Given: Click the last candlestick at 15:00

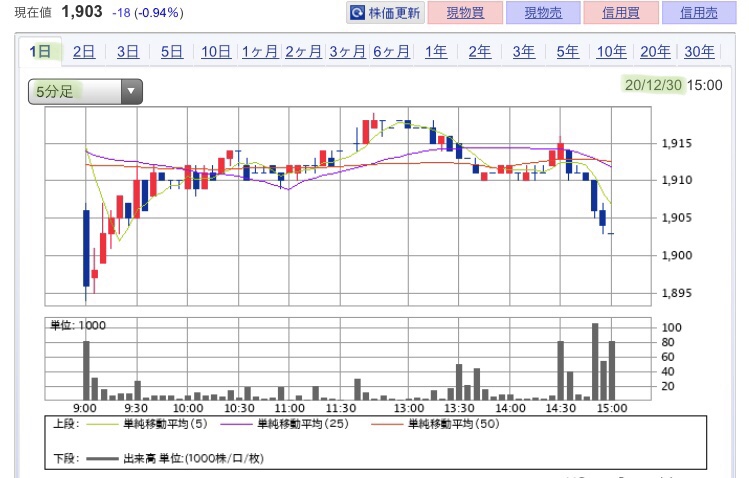Looking at the screenshot, I should pyautogui.click(x=611, y=234).
